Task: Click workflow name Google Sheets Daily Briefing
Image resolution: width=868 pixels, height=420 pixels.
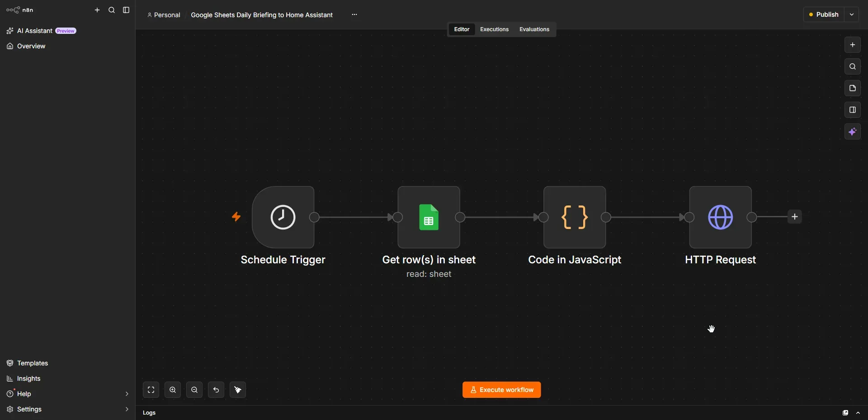Action: 262,15
